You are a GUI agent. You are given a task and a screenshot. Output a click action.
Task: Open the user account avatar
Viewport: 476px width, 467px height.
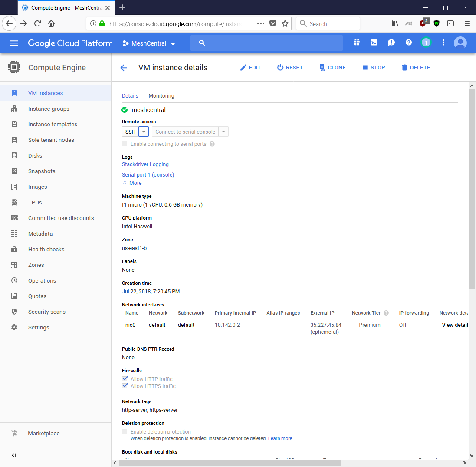tap(460, 43)
